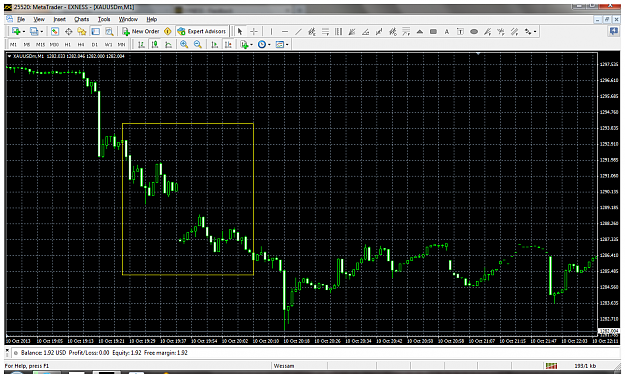Choose the Rectangle shape tool
625x374 pixels.
point(433,31)
